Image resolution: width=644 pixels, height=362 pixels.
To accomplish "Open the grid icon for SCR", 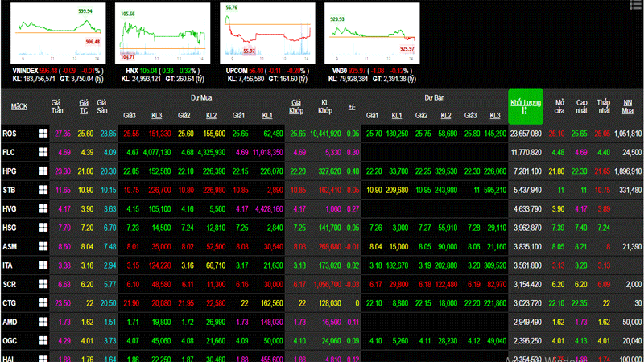I will point(43,284).
